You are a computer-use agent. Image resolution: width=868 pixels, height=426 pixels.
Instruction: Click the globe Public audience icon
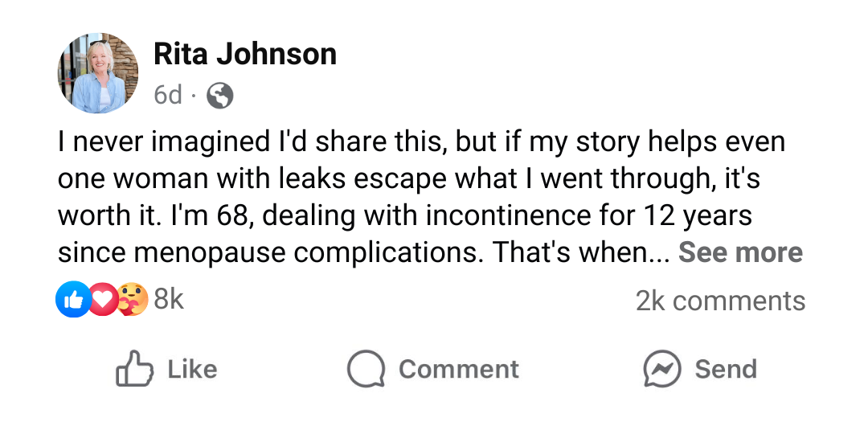click(220, 96)
